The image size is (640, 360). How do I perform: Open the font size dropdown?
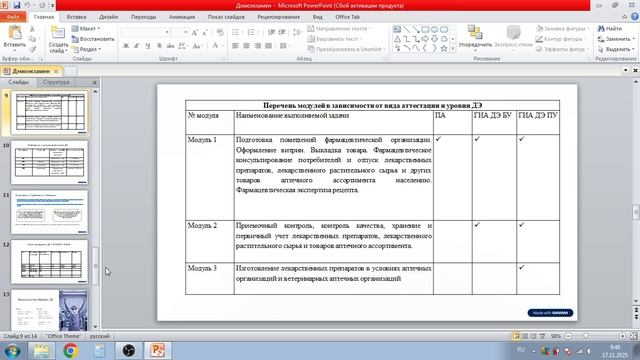186,33
